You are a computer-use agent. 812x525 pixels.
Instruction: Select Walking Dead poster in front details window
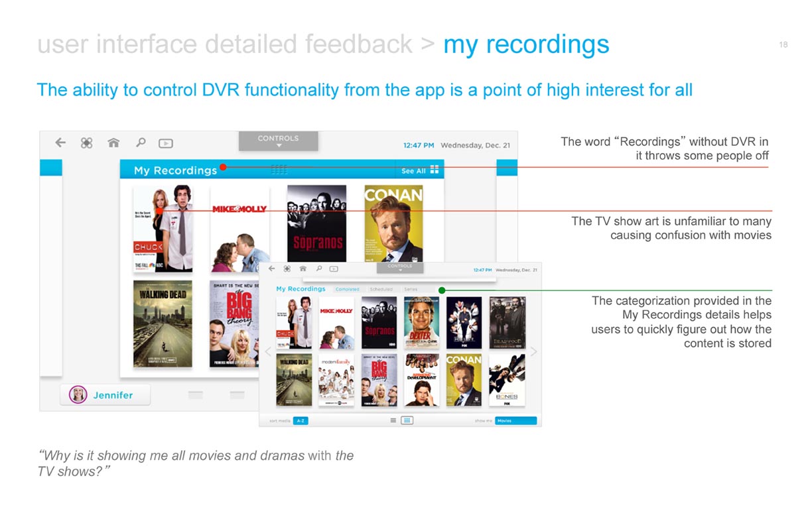(294, 380)
